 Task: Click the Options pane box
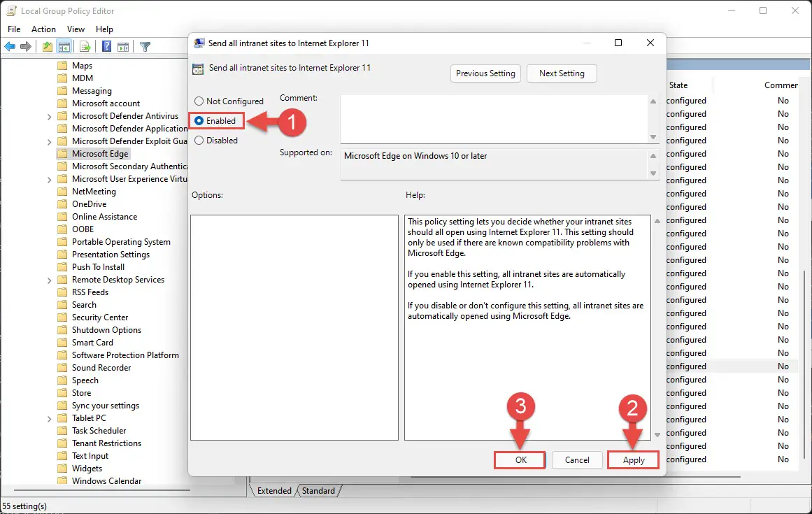point(294,328)
